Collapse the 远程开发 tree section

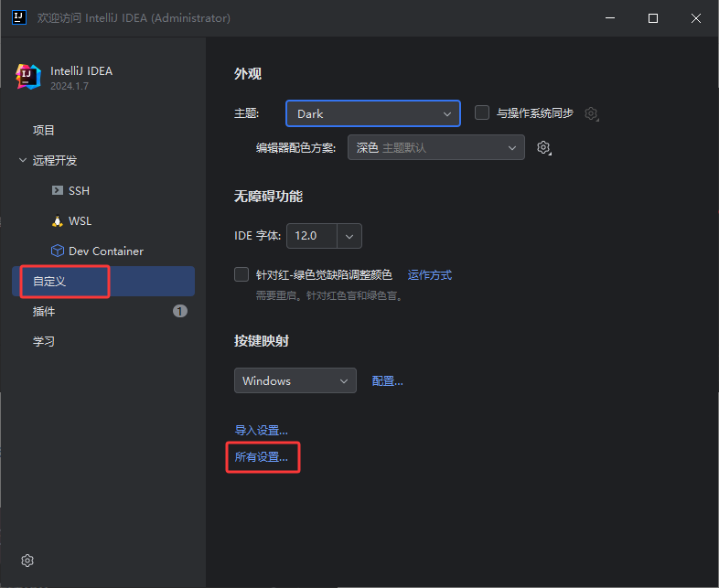coord(23,161)
